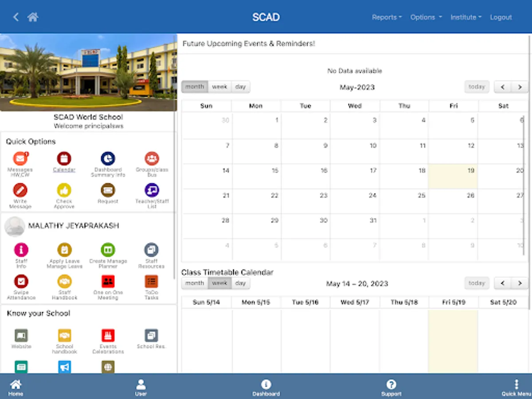Open Create Manage Planner icon
Screen dimensions: 532x399
(108, 250)
